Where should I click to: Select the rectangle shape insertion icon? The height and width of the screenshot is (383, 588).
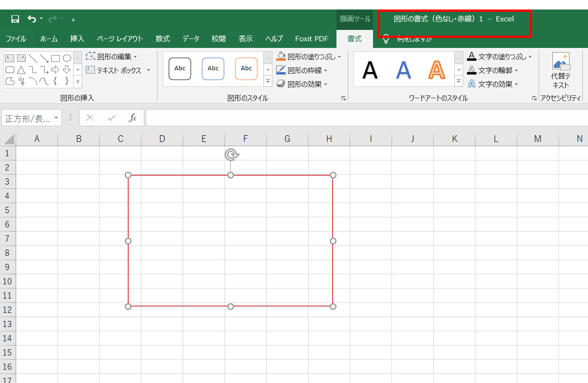pos(56,58)
